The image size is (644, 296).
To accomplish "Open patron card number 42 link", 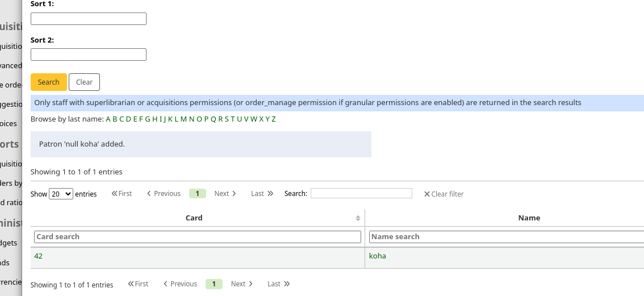I will click(38, 256).
